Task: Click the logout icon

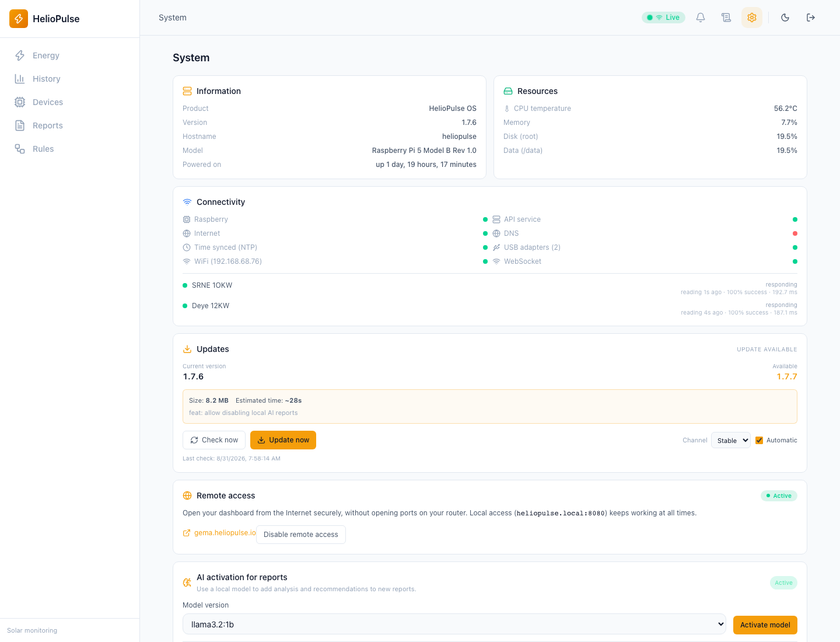Action: [x=811, y=18]
